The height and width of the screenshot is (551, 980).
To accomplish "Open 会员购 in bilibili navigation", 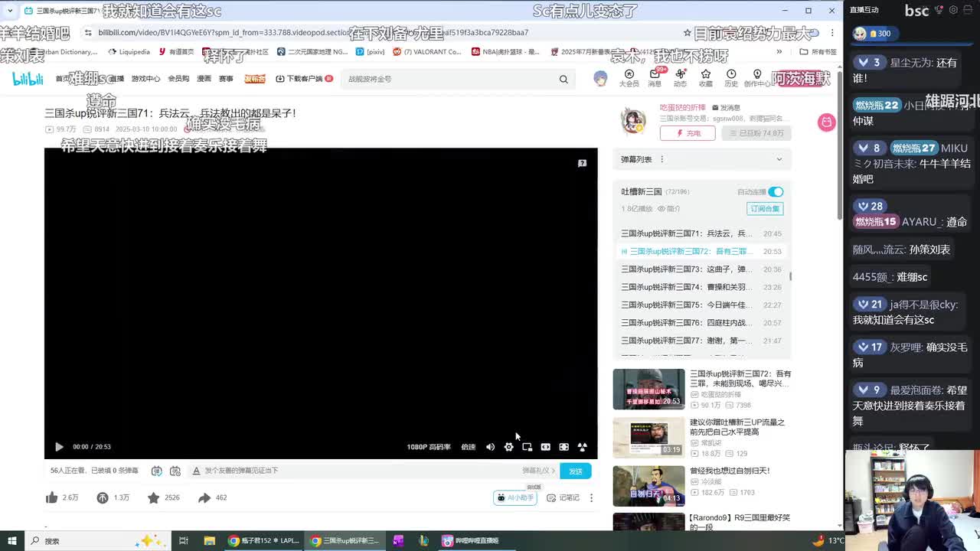I will click(178, 79).
